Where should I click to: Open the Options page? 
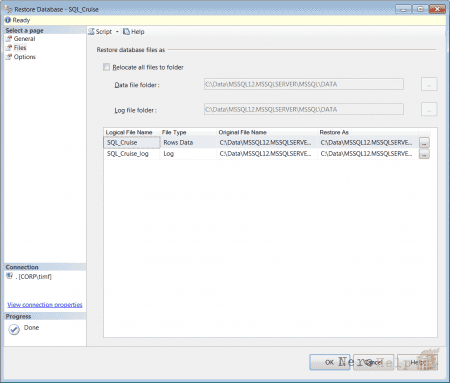click(25, 57)
